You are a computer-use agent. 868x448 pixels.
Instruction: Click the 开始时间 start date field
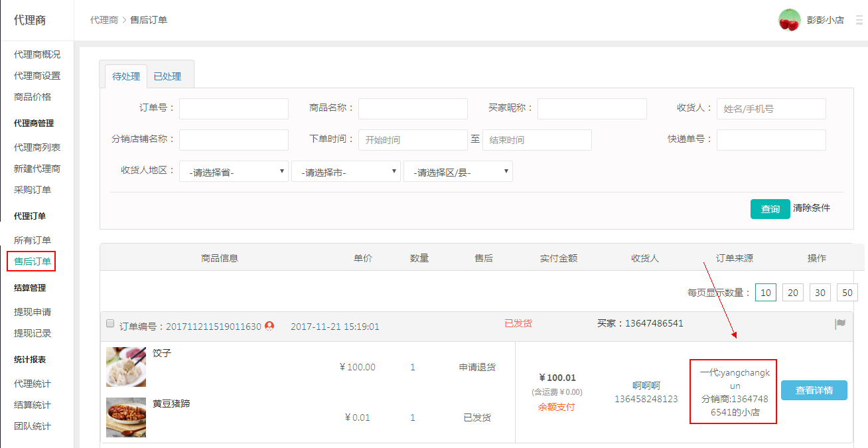click(x=413, y=140)
